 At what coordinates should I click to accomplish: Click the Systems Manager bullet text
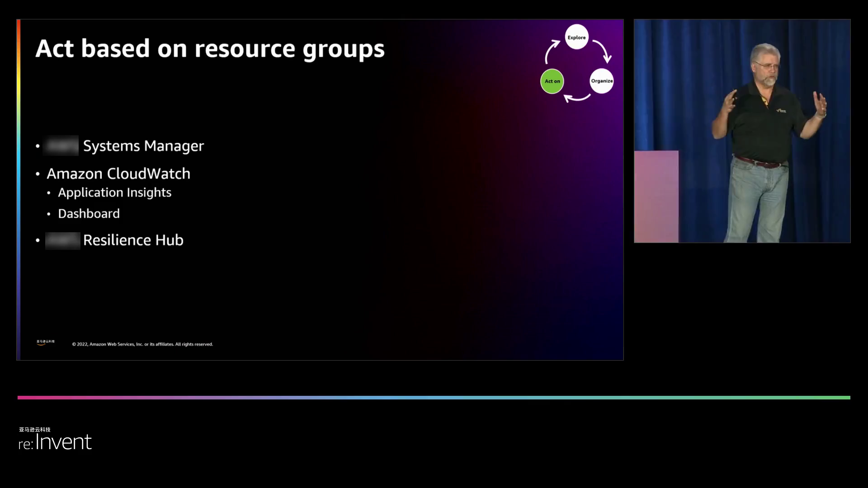pyautogui.click(x=143, y=146)
